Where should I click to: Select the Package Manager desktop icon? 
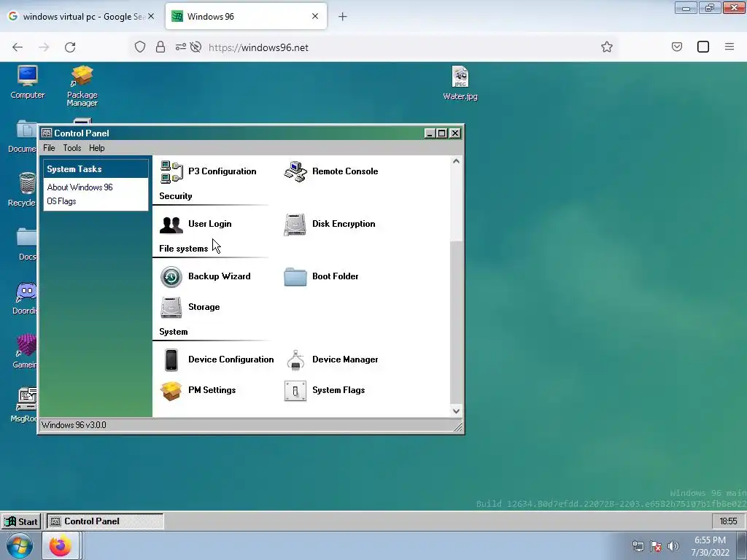82,86
